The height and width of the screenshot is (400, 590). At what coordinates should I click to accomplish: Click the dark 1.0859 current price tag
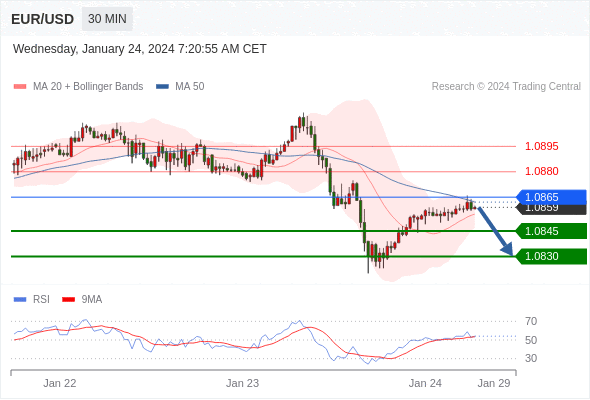[x=551, y=209]
